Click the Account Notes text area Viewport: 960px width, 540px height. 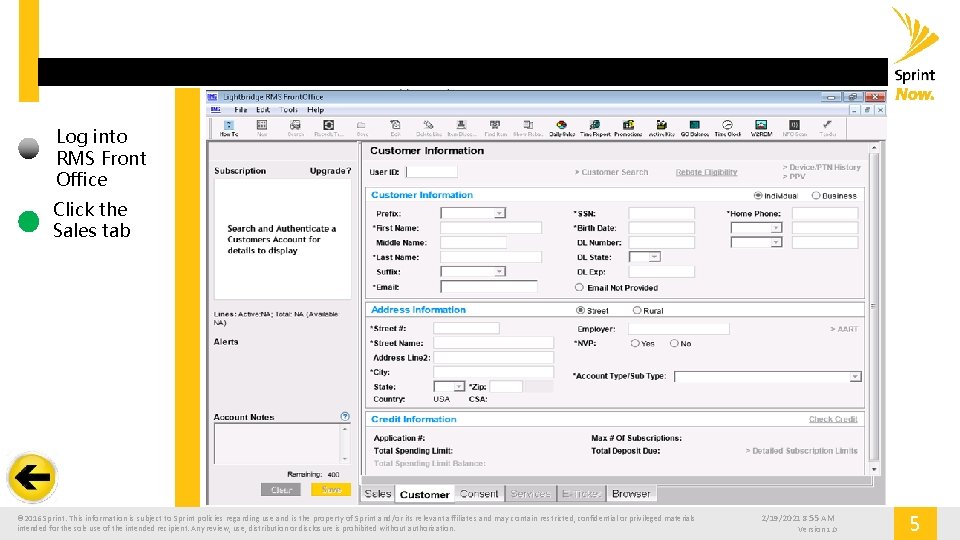(x=277, y=443)
